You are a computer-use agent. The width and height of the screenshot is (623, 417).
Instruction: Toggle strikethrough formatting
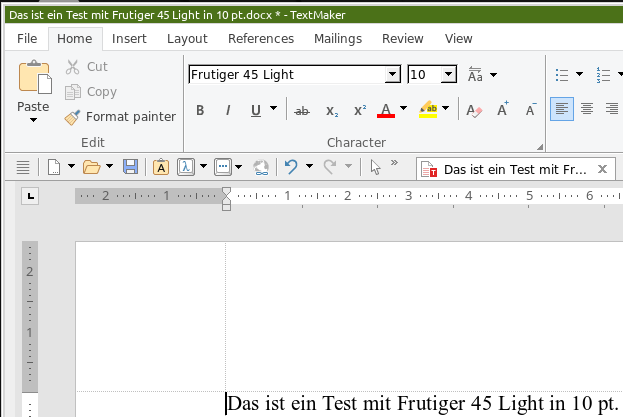(302, 111)
